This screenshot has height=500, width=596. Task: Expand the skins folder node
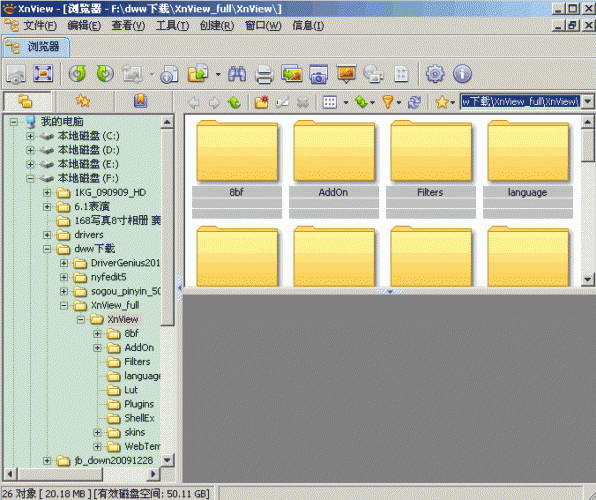tap(97, 432)
